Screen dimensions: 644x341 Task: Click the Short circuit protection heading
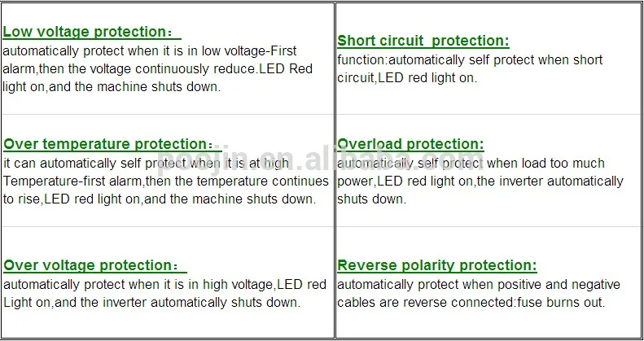pyautogui.click(x=423, y=41)
